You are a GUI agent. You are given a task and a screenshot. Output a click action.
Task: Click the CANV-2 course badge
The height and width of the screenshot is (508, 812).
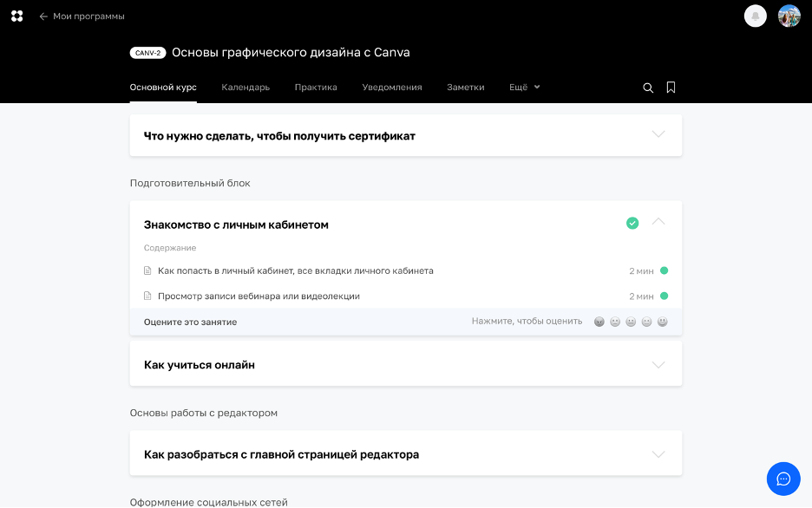pyautogui.click(x=147, y=53)
